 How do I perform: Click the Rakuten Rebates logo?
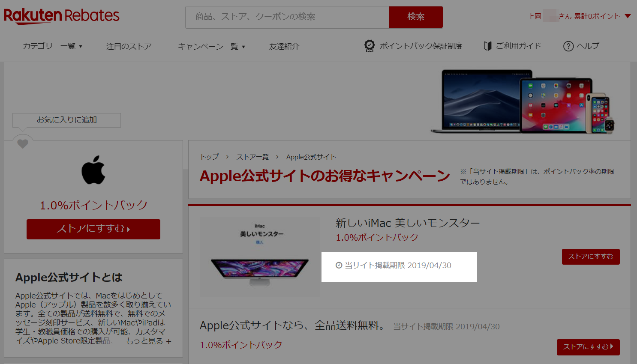click(61, 16)
